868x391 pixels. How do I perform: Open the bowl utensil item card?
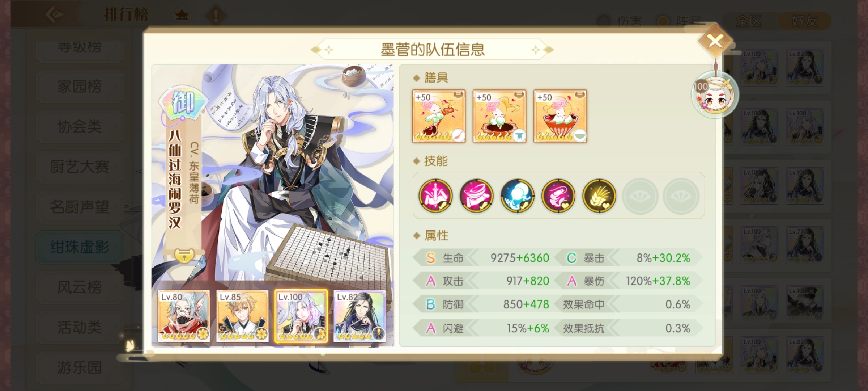coord(560,116)
